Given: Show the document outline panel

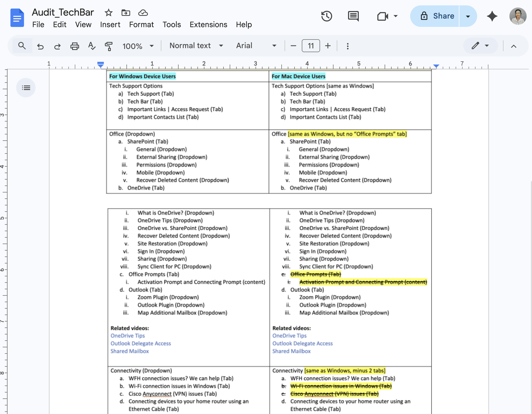Looking at the screenshot, I should 26,88.
